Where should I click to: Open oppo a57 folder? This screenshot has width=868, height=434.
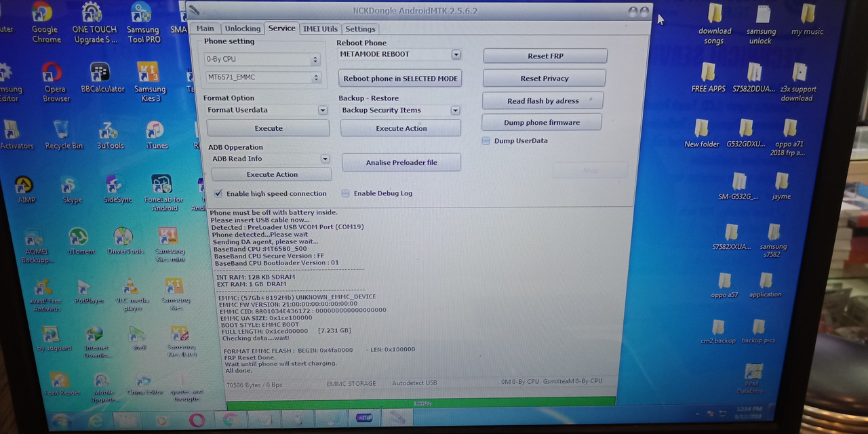tap(724, 285)
